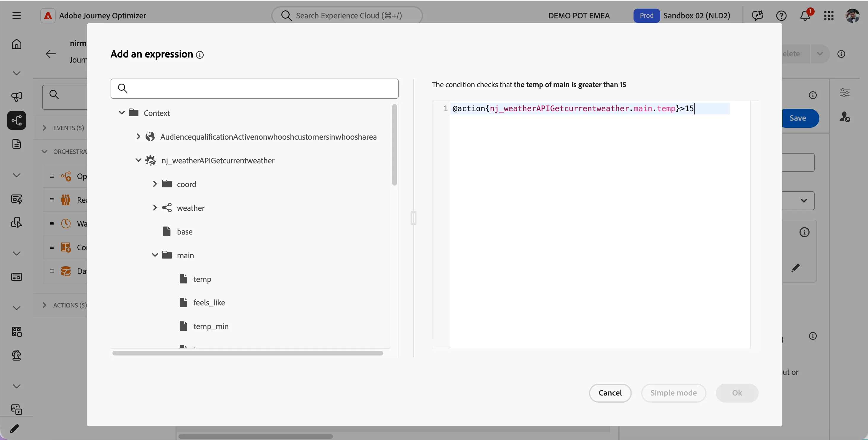Viewport: 868px width, 440px height.
Task: Click the tree vertical scrollbar
Action: (394, 145)
